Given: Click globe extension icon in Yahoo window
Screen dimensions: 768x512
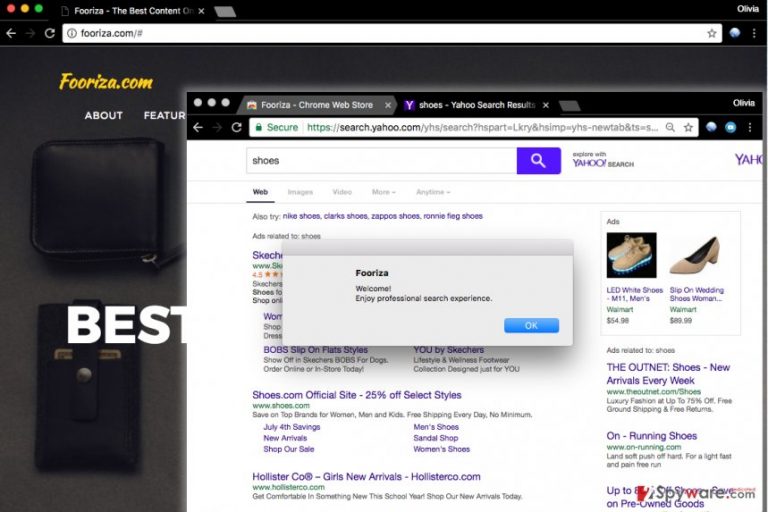Looking at the screenshot, I should tap(711, 127).
